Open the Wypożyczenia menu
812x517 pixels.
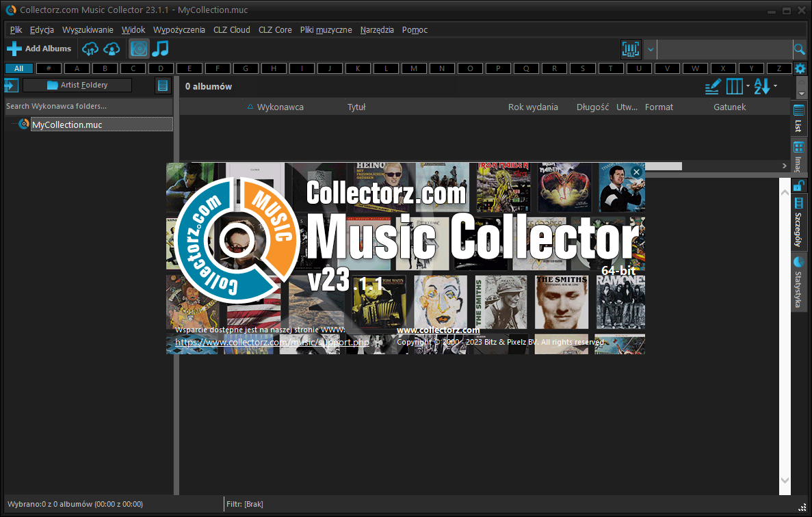coord(179,30)
